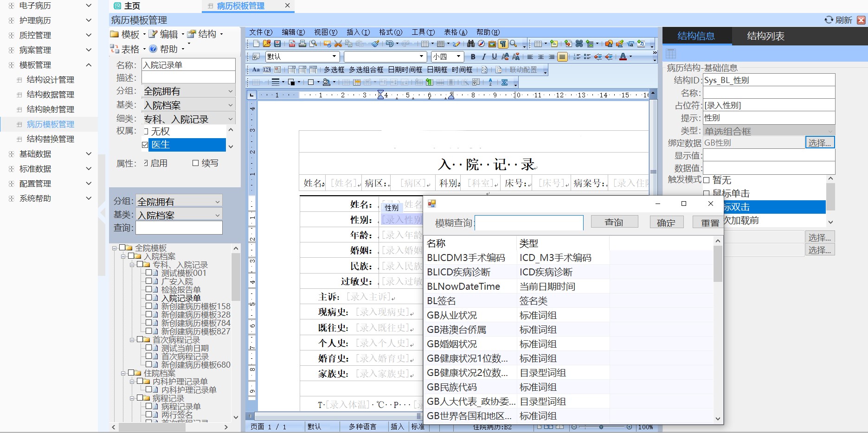Click the font color A swatch

click(x=623, y=57)
